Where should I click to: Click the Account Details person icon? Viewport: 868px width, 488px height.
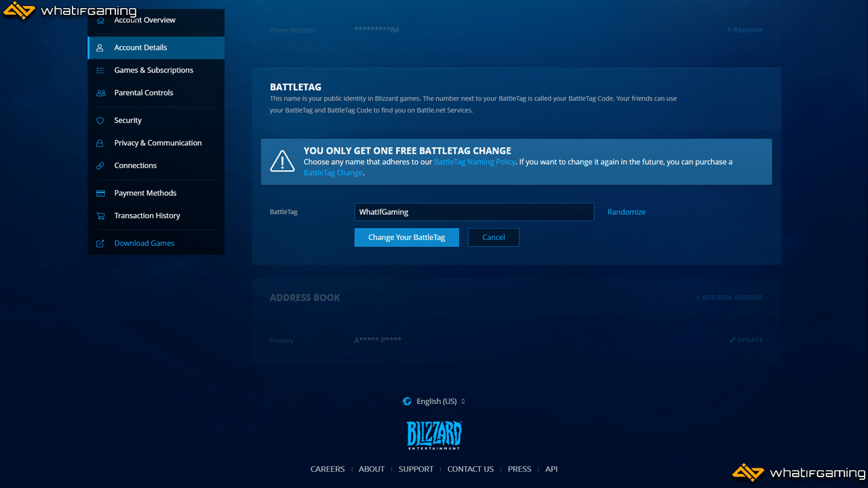pyautogui.click(x=100, y=48)
